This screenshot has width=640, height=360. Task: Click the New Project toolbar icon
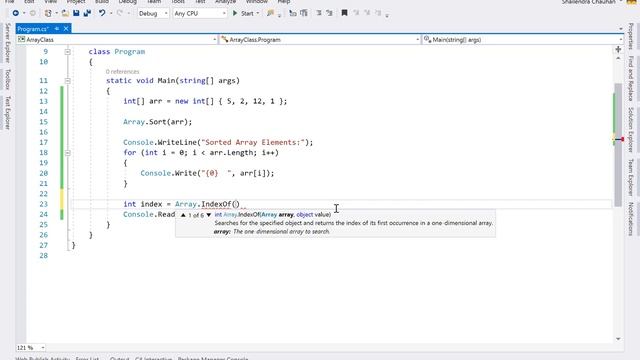click(48, 13)
